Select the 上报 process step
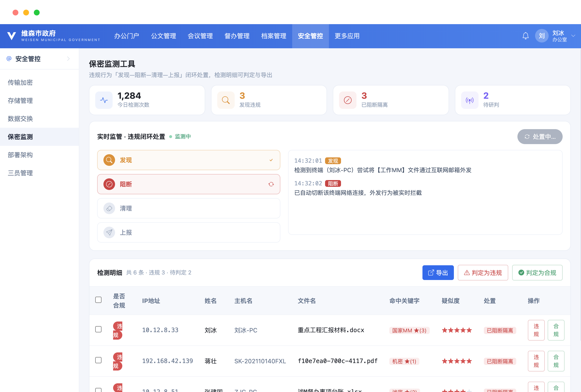Screen dimensions: 581x392 pos(189,232)
